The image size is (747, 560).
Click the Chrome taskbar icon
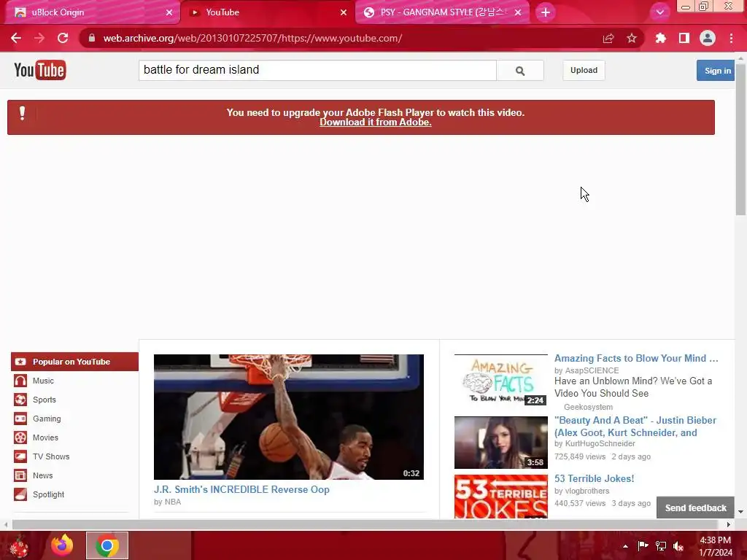(x=107, y=545)
